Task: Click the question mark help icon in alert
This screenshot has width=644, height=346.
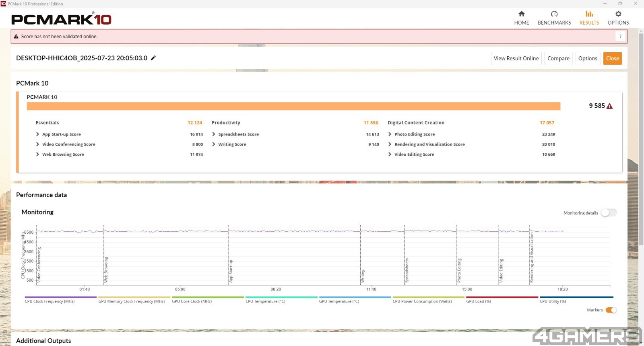Action: [620, 36]
